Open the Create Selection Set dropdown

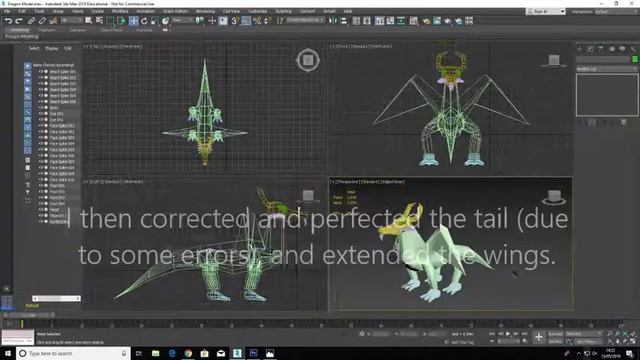(305, 20)
